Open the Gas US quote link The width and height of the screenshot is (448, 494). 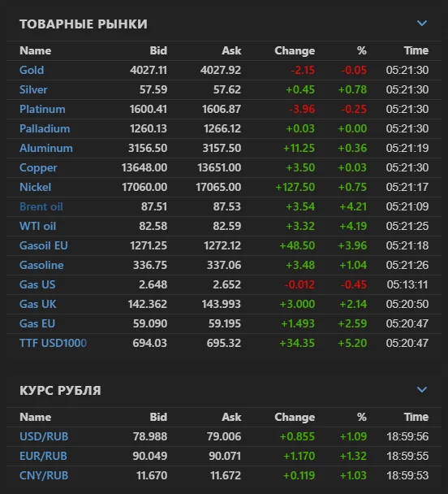[x=37, y=285]
